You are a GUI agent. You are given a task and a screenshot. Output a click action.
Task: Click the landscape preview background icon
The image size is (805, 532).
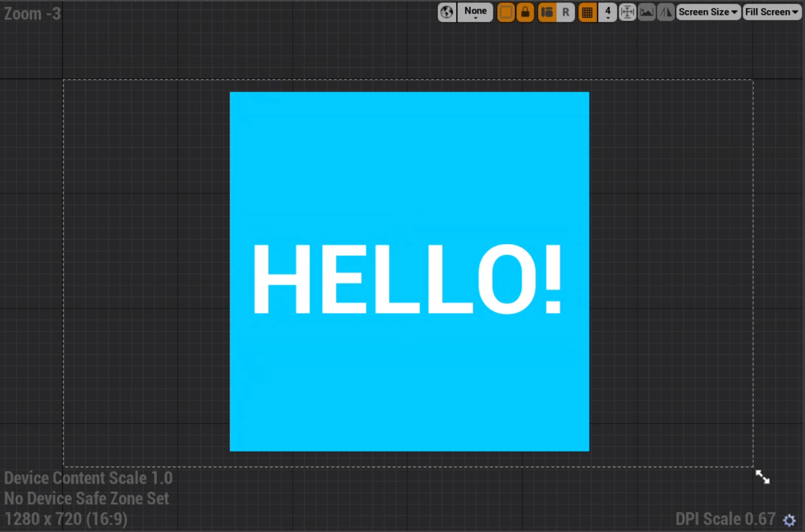click(647, 12)
